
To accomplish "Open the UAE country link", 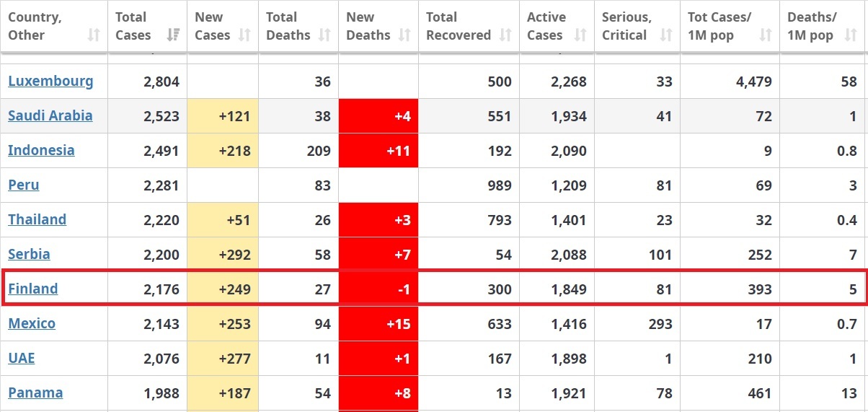I will (x=22, y=358).
